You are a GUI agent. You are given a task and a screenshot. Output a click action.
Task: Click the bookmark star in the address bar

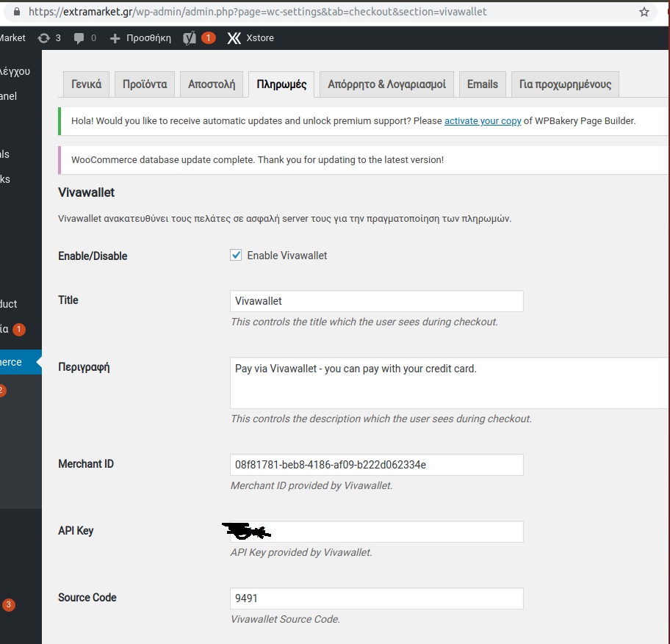[x=644, y=12]
